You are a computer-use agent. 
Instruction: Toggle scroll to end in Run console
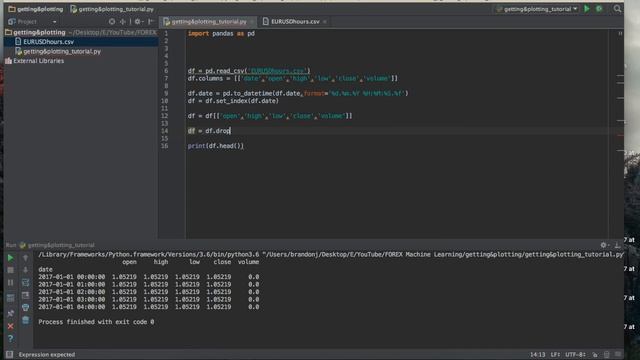[x=25, y=295]
